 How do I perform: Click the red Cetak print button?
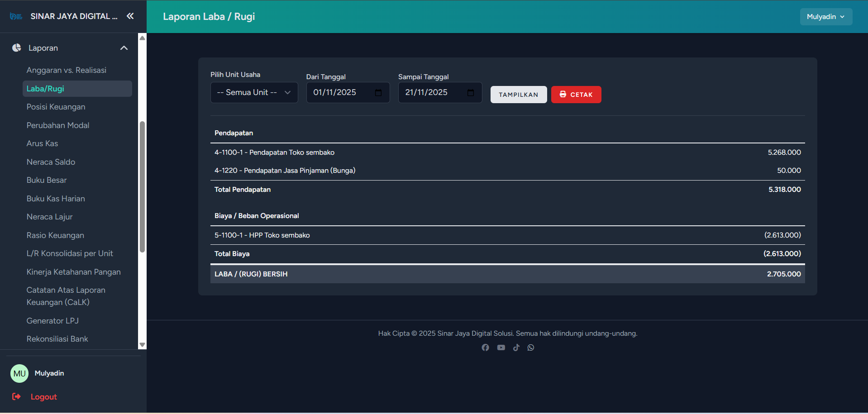point(576,95)
